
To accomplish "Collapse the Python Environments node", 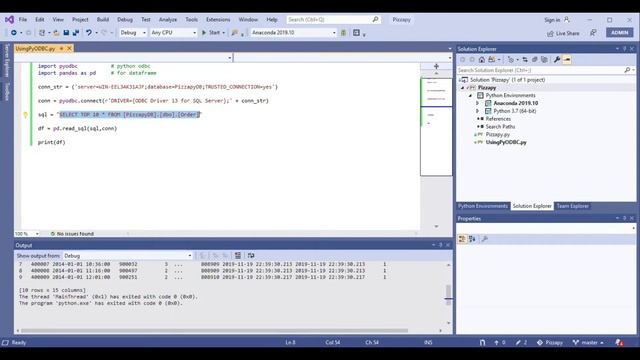I will pyautogui.click(x=471, y=96).
